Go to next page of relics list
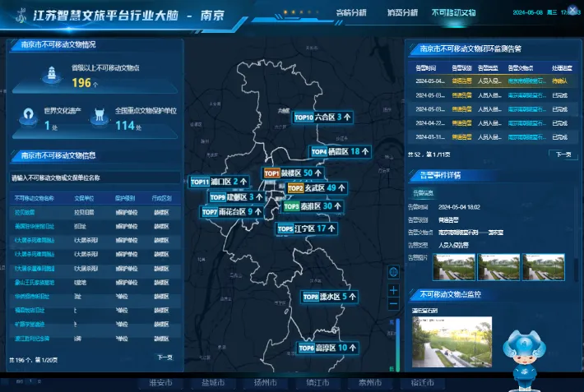Viewport: 584px width, 392px height. [x=165, y=358]
